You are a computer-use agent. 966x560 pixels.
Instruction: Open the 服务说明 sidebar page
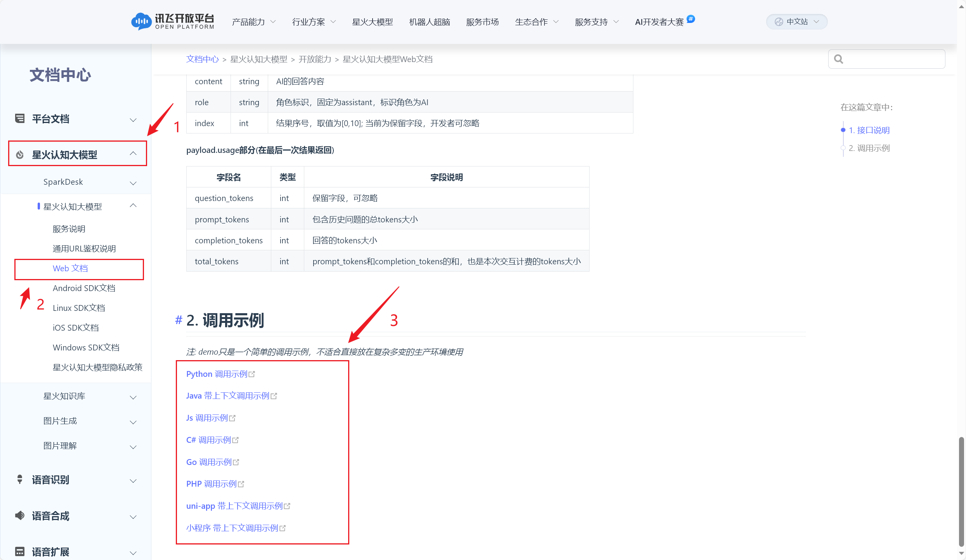[69, 229]
